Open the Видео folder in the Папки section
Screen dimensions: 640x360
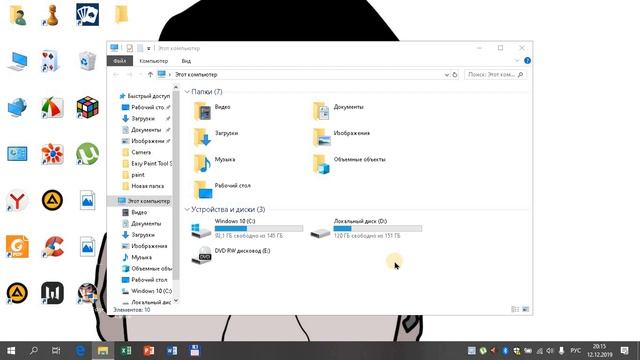pos(212,111)
